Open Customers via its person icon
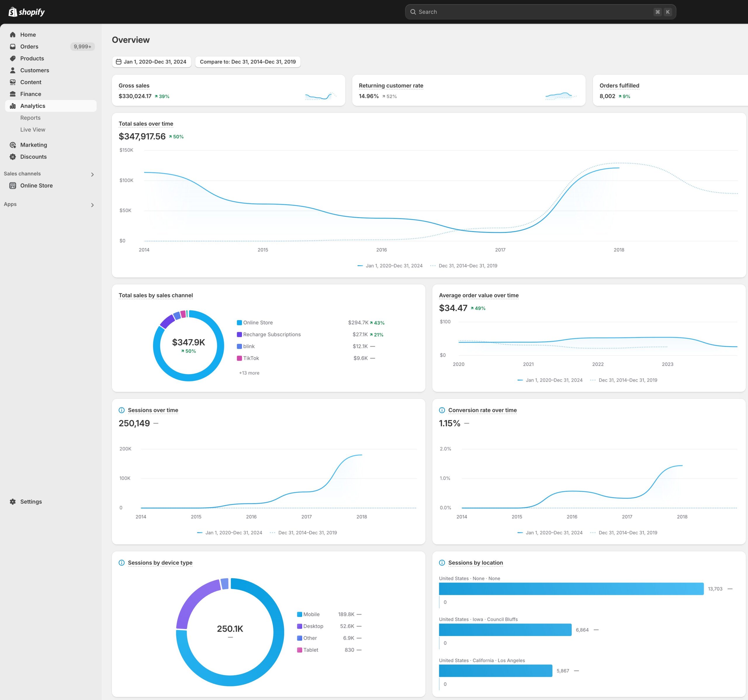This screenshot has height=700, width=748. tap(13, 70)
